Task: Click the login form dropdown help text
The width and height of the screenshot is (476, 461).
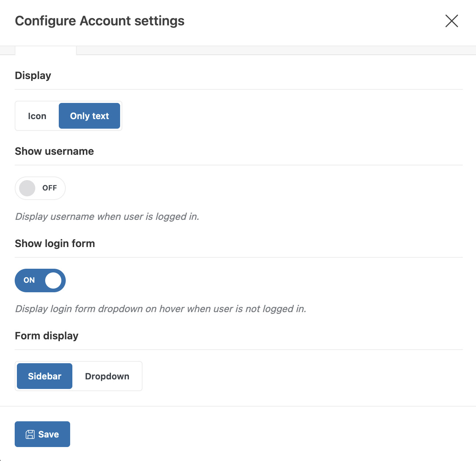Action: coord(161,309)
